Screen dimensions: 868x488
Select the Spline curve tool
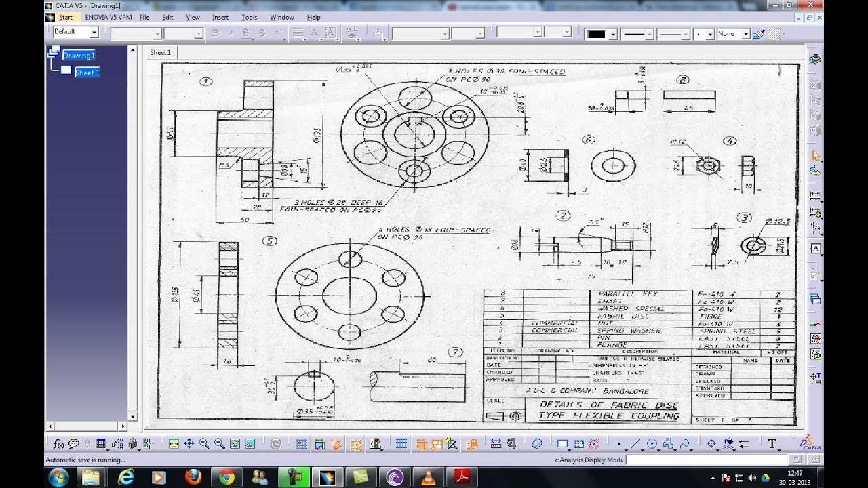(x=684, y=444)
